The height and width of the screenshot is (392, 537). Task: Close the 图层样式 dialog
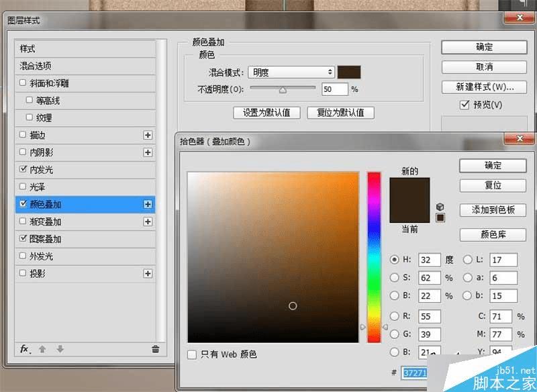pos(519,17)
